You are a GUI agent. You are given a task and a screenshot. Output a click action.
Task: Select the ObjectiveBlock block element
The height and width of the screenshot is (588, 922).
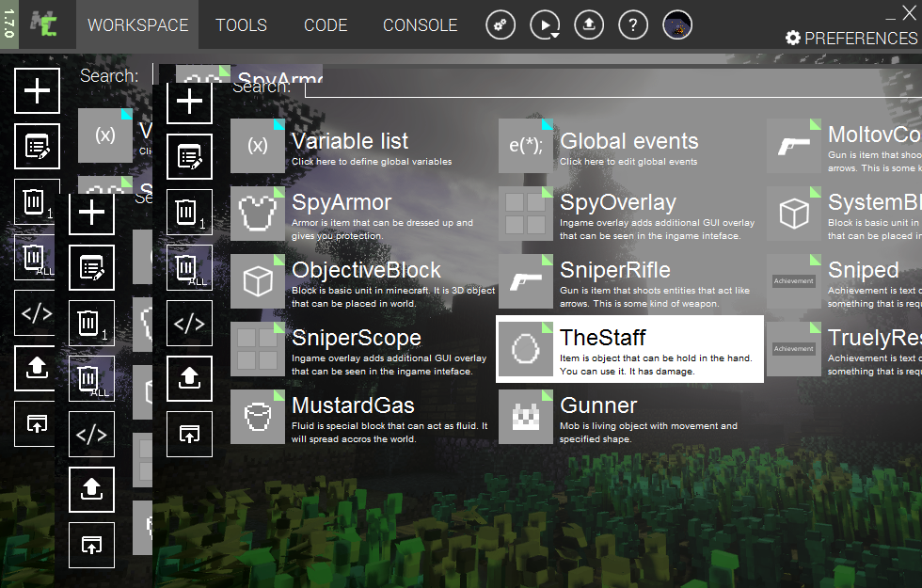(363, 281)
